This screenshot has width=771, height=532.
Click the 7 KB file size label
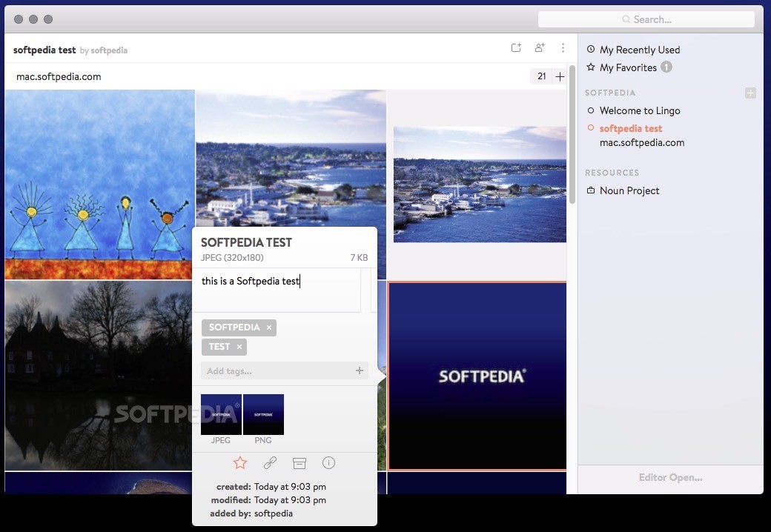tap(359, 257)
